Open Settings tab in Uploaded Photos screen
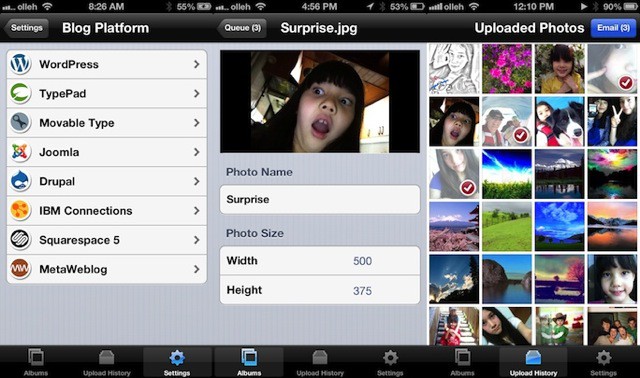This screenshot has width=640, height=378. (603, 362)
